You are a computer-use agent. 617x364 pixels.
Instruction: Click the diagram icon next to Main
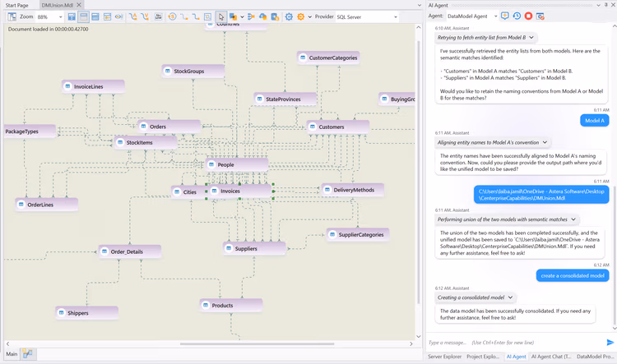(x=27, y=353)
